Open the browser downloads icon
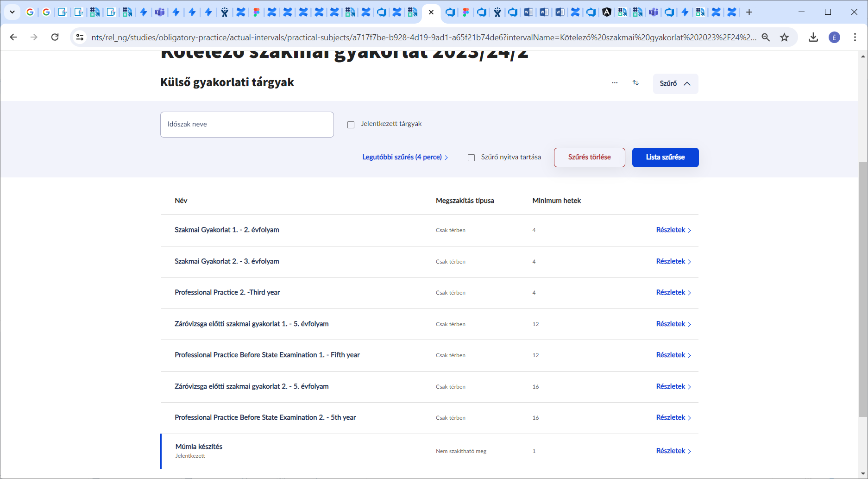 [813, 37]
